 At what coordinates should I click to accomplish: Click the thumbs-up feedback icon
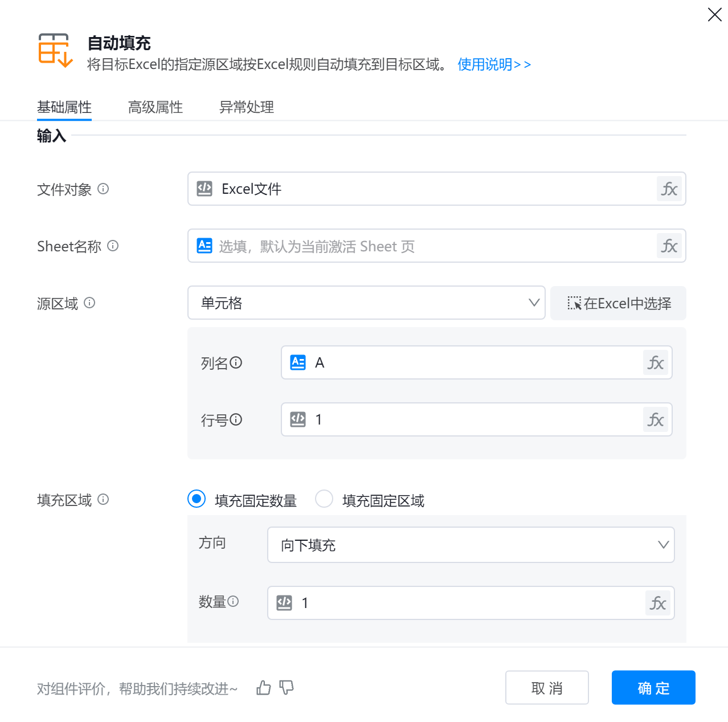coord(263,688)
